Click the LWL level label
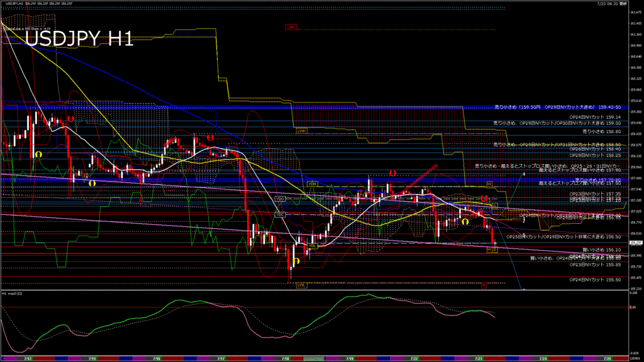The width and height of the screenshot is (644, 362). pos(302,285)
